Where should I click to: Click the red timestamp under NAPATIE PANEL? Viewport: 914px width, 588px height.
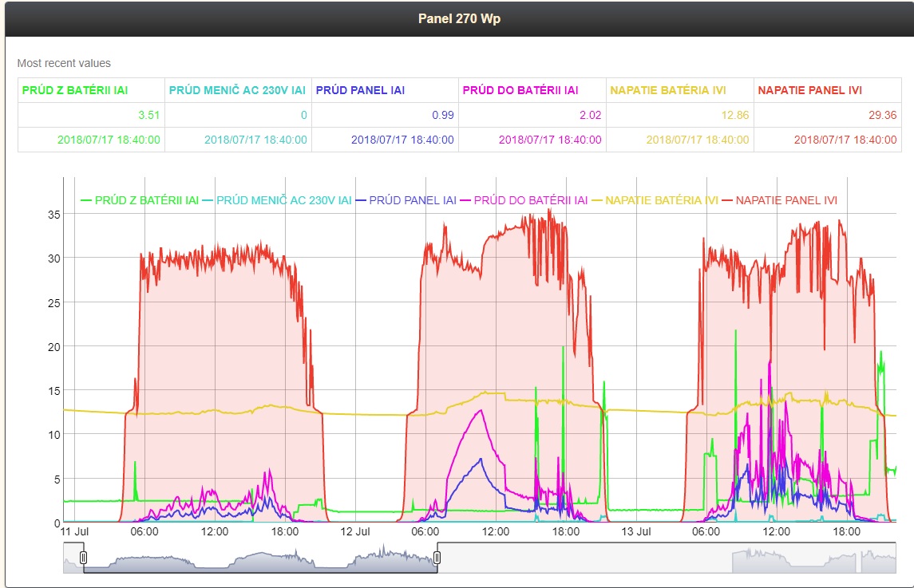[845, 140]
